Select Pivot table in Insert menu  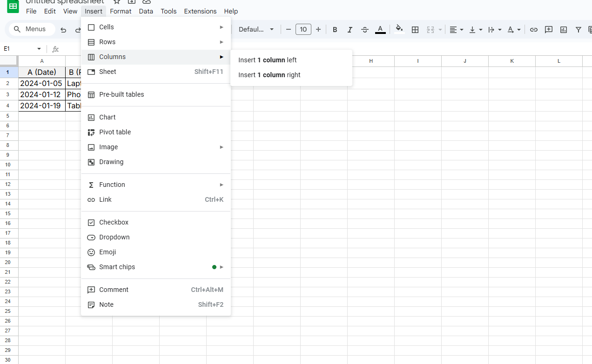[115, 132]
